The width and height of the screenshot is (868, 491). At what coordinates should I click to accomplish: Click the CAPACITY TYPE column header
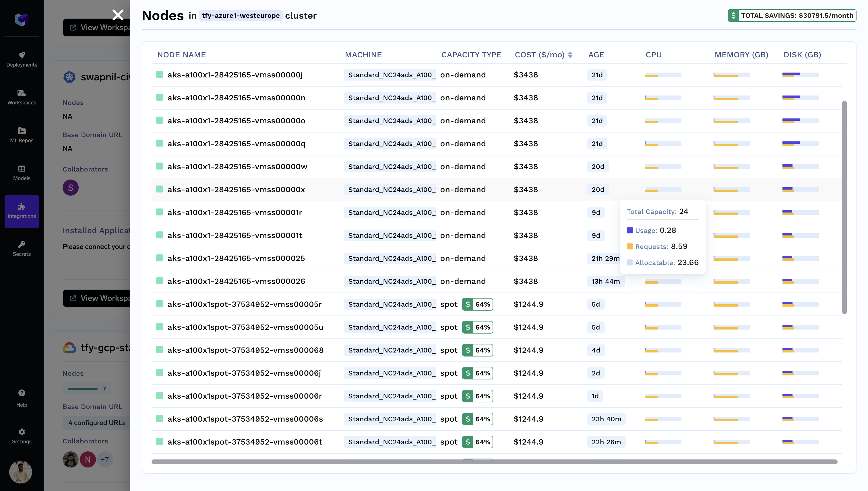pyautogui.click(x=471, y=54)
